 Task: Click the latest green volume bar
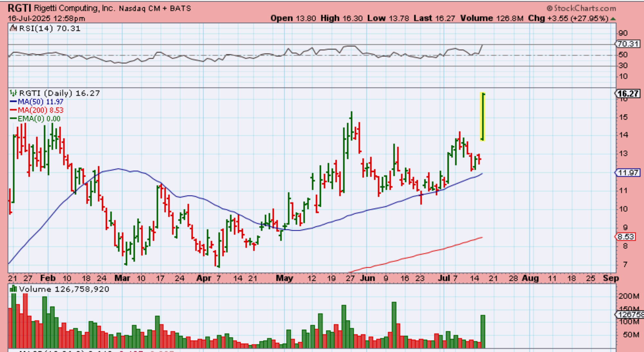point(483,331)
